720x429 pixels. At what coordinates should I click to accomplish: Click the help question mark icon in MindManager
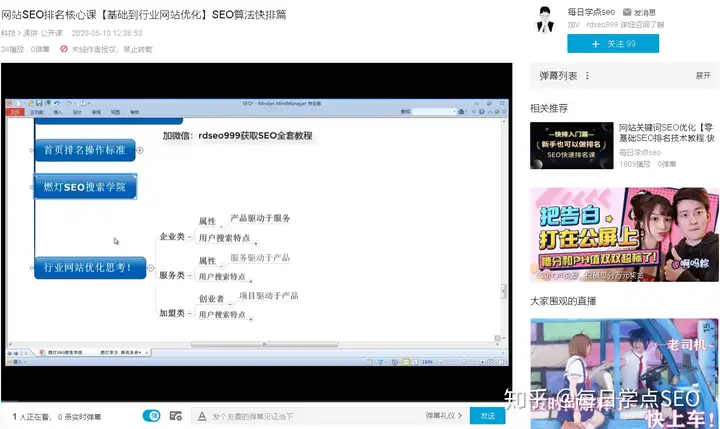[482, 112]
